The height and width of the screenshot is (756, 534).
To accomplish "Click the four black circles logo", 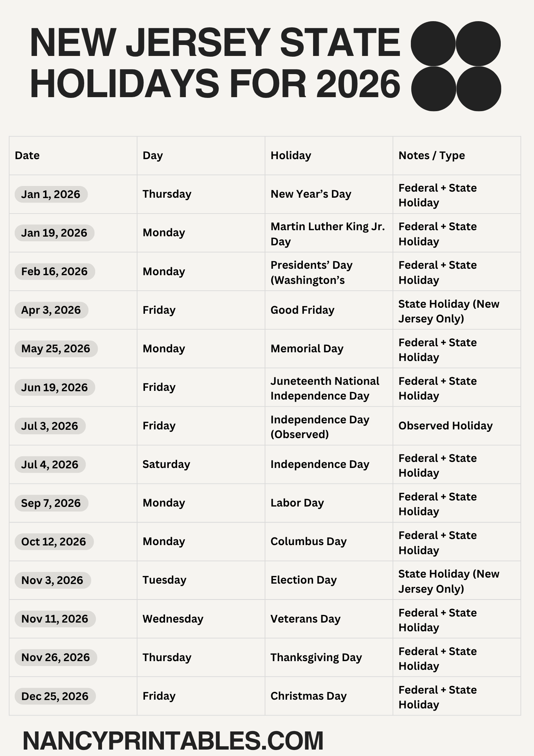I will pyautogui.click(x=456, y=66).
